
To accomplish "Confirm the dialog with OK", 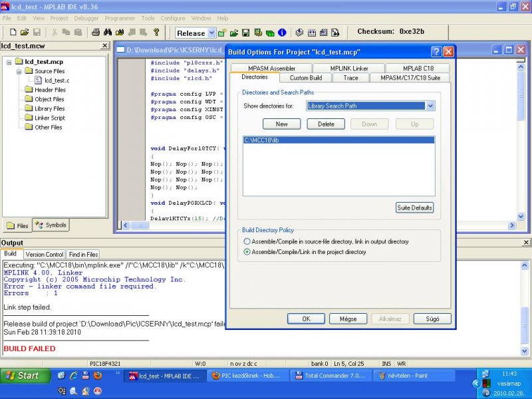I will pyautogui.click(x=306, y=319).
